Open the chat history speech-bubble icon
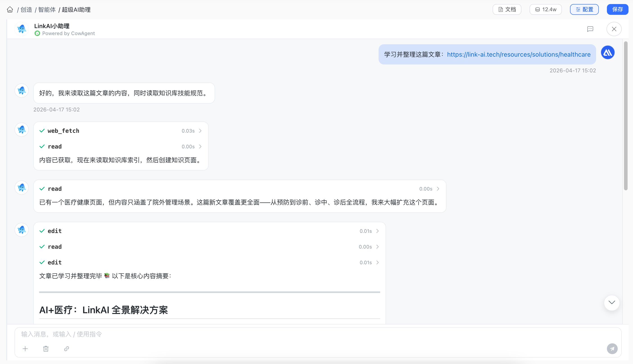Viewport: 633px width, 364px height. click(x=590, y=29)
